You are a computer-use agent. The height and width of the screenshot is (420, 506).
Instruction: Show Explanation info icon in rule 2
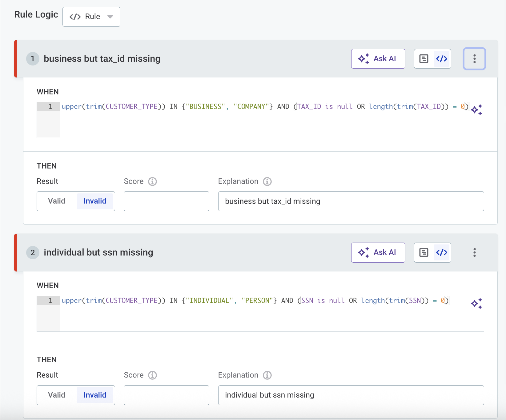click(x=267, y=375)
